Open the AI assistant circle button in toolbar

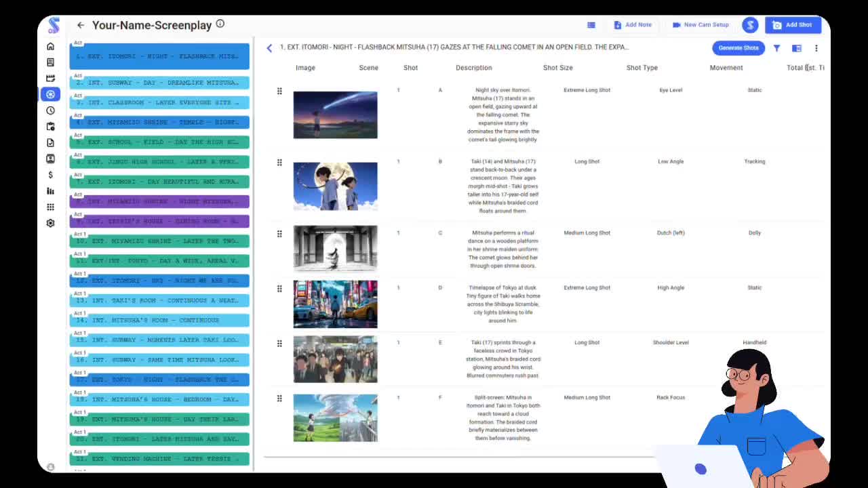pyautogui.click(x=750, y=25)
